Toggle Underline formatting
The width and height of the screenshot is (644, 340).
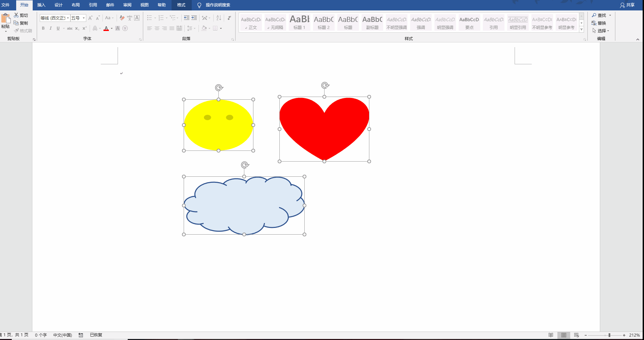[x=58, y=28]
